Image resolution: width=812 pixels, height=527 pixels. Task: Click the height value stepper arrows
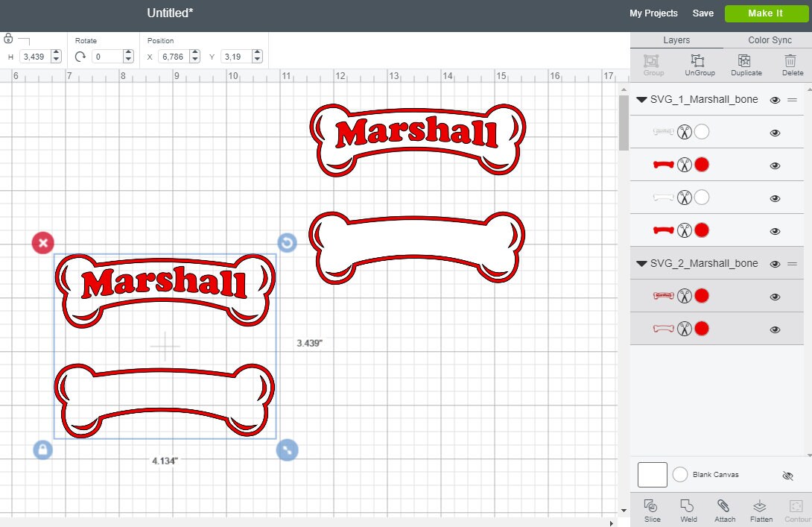click(57, 57)
